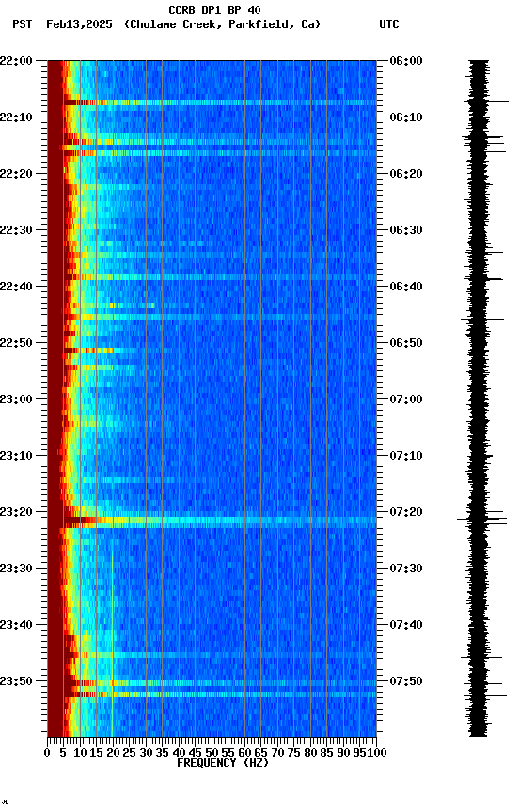
Task: Click the UTC time label 06:50
Action: pyautogui.click(x=406, y=343)
